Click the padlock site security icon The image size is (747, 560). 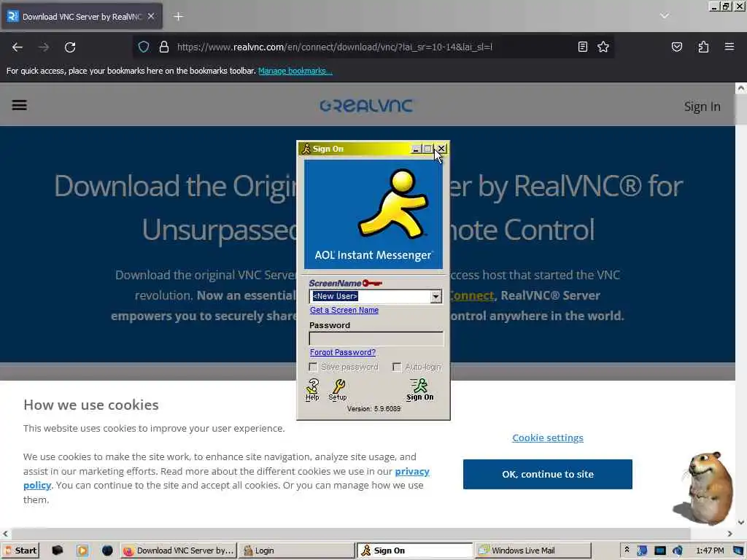click(x=164, y=47)
